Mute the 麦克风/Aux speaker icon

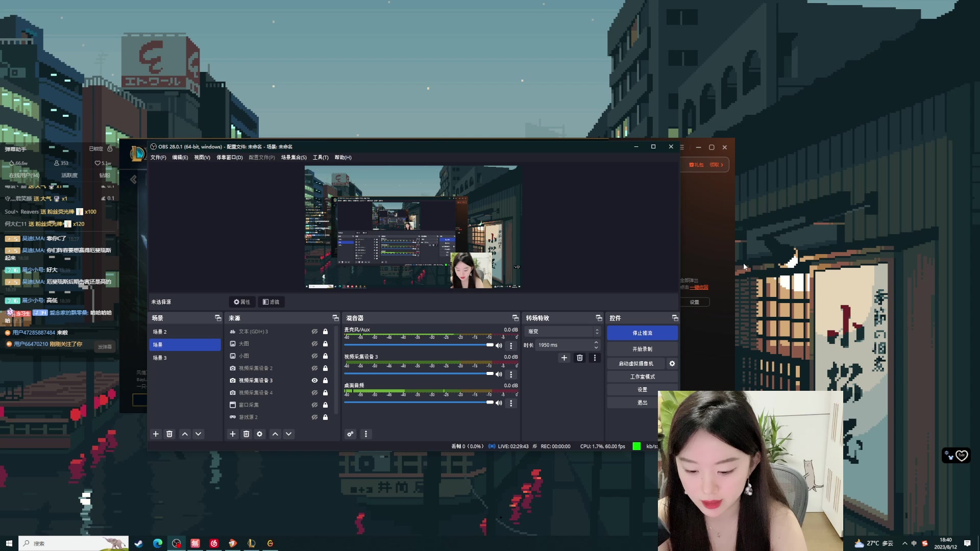click(x=499, y=345)
